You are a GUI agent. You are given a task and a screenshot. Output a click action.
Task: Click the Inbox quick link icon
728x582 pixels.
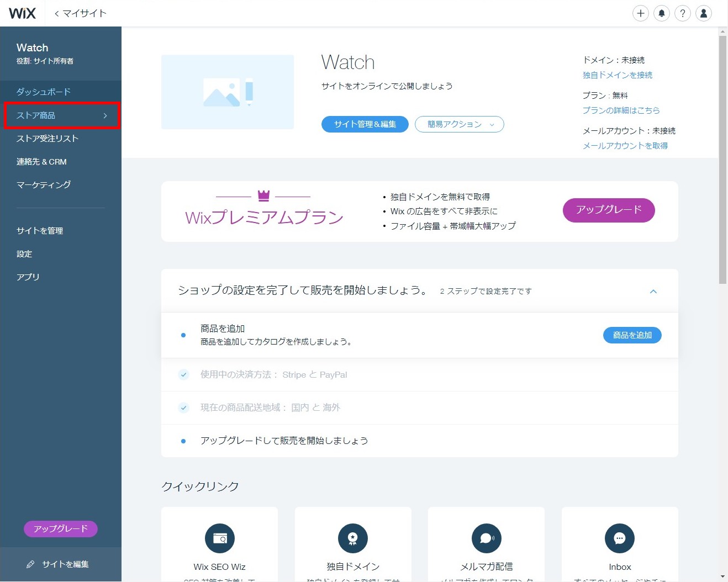(x=620, y=538)
